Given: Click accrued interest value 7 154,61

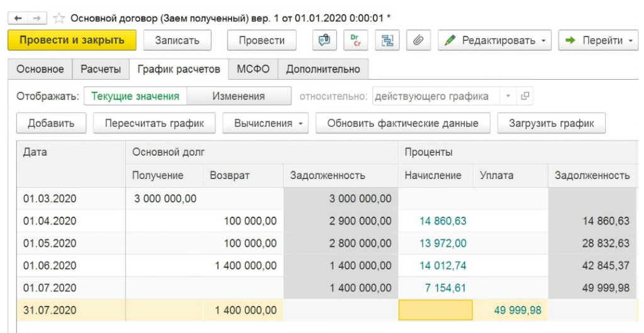Looking at the screenshot, I should click(446, 288).
